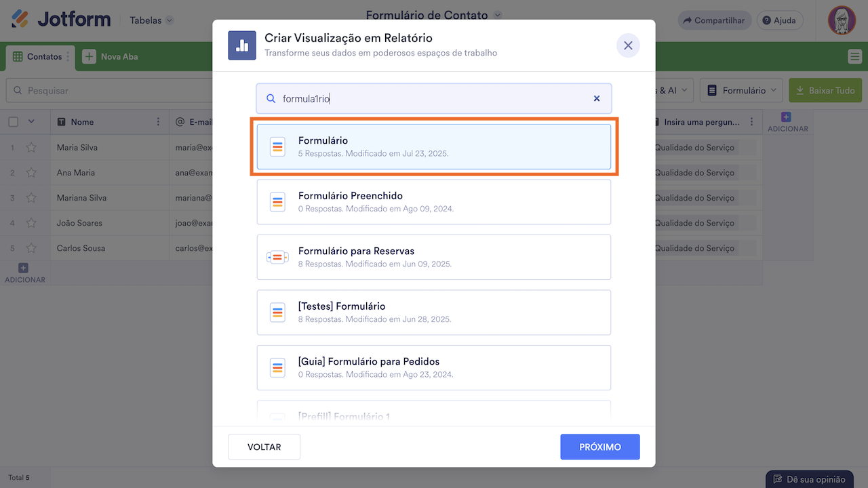Go back with the Voltar button
Image resolution: width=868 pixels, height=488 pixels.
tap(264, 447)
